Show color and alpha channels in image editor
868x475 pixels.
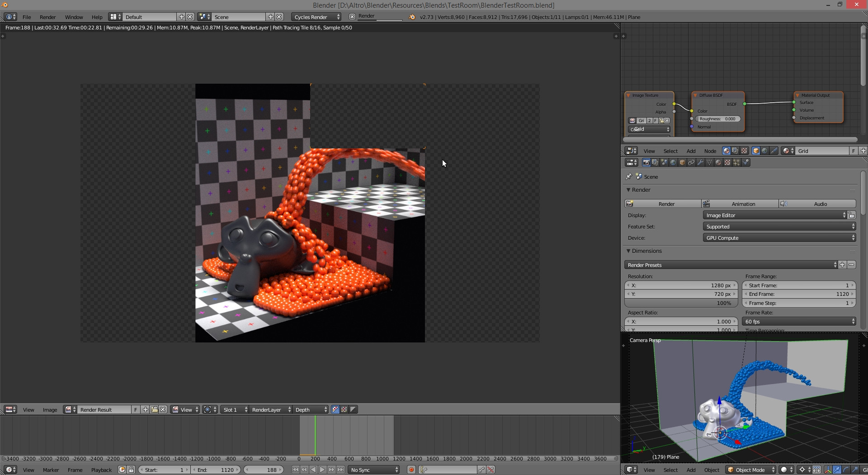tap(335, 410)
